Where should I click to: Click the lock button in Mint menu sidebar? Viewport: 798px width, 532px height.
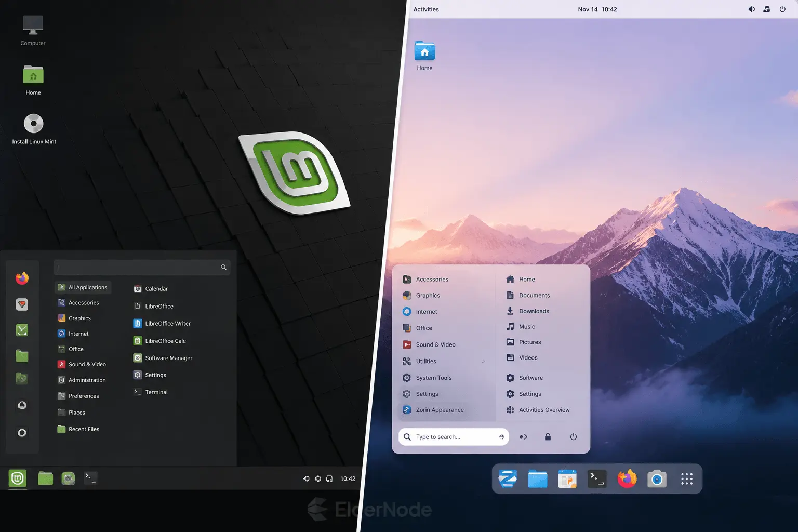point(22,405)
